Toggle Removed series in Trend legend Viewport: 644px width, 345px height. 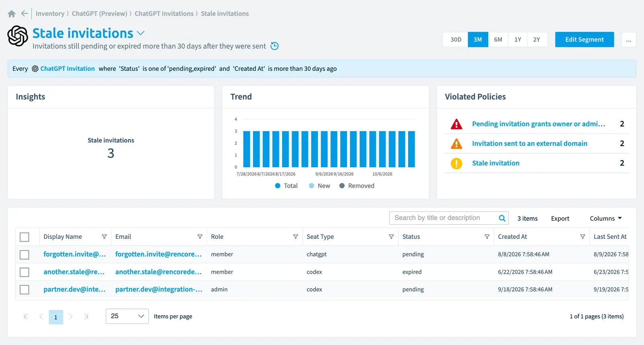[357, 186]
